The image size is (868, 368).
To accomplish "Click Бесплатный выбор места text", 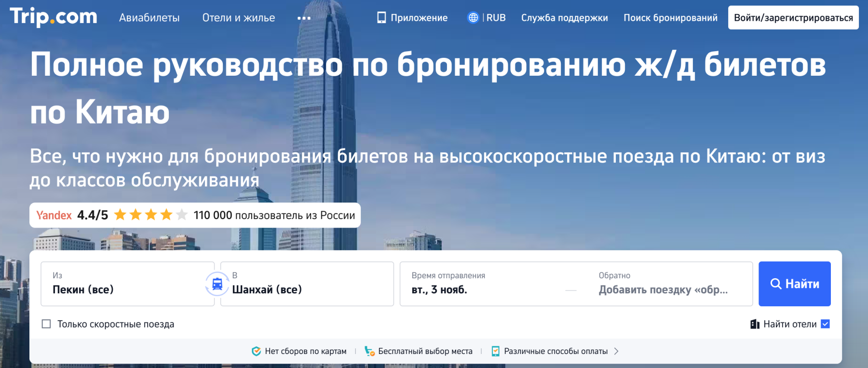I will pyautogui.click(x=425, y=351).
